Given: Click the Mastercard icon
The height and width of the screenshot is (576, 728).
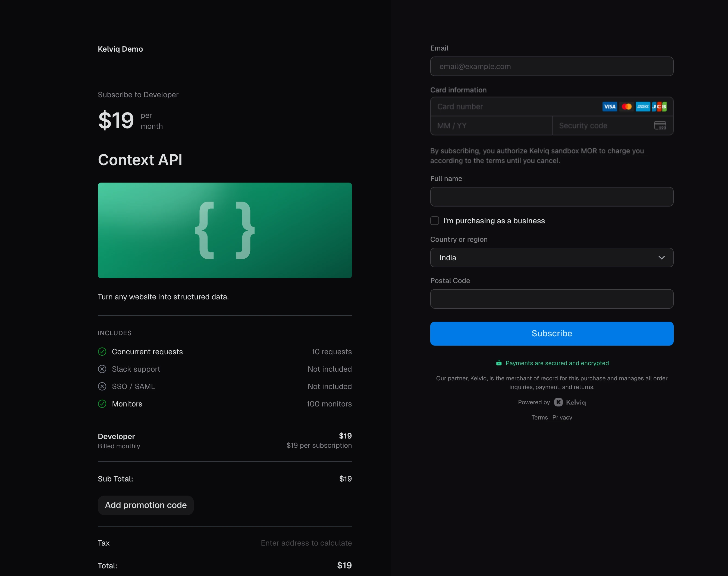Looking at the screenshot, I should [x=626, y=107].
